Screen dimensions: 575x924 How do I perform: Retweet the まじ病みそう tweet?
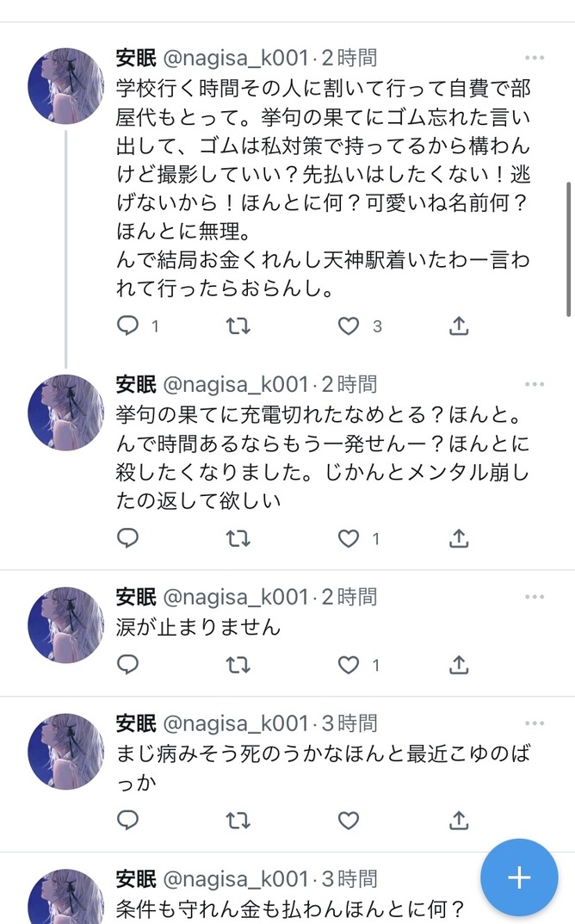(x=238, y=819)
